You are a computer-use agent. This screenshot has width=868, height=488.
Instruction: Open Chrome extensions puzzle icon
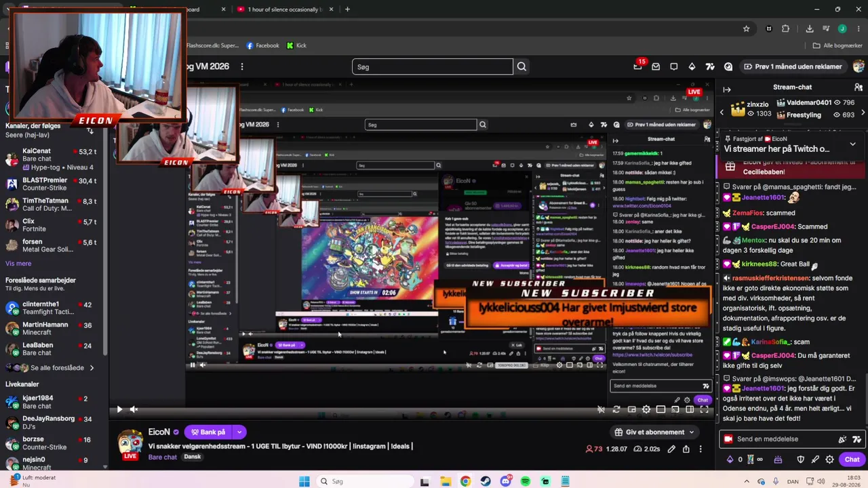click(x=786, y=28)
